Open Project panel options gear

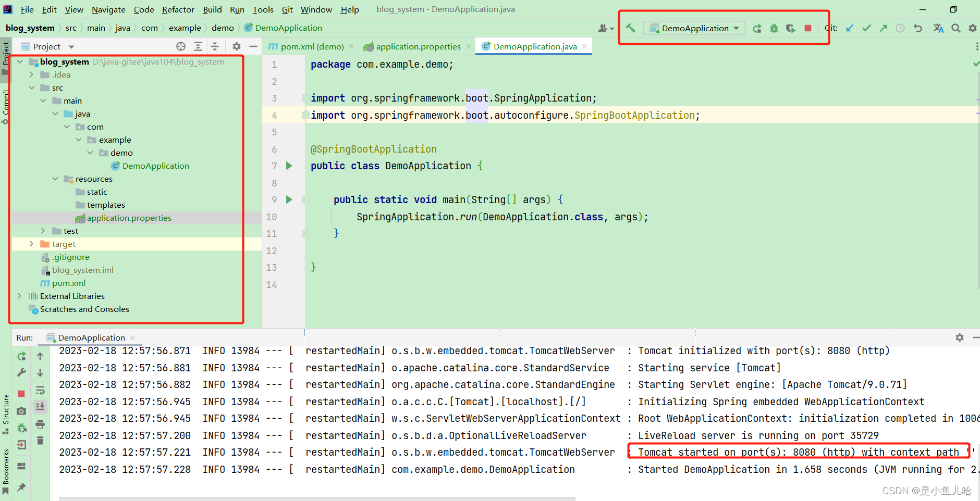click(x=237, y=46)
